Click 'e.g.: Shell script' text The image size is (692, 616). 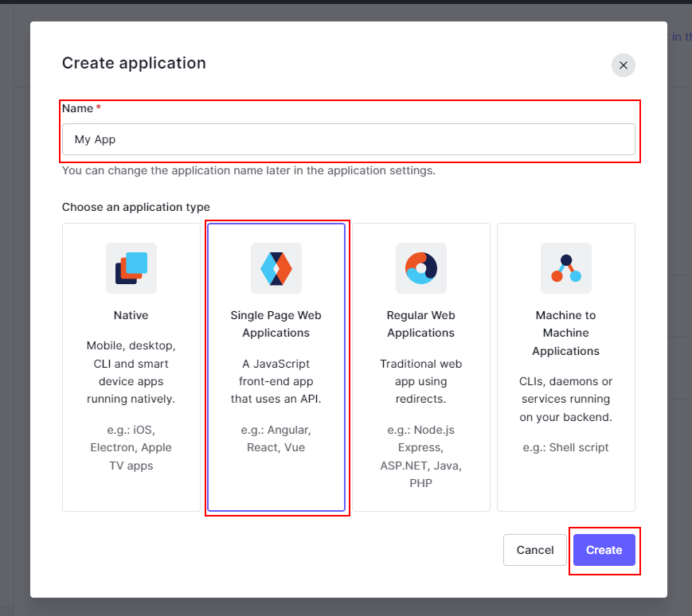pyautogui.click(x=565, y=447)
